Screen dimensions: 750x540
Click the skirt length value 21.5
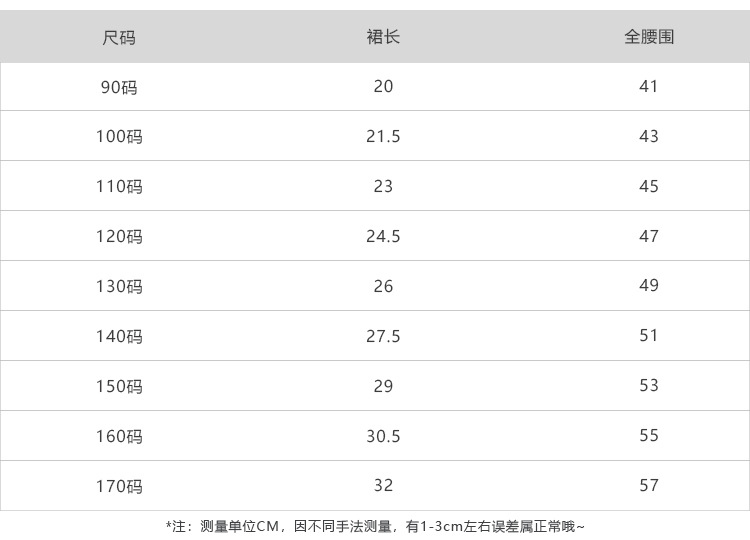tap(383, 136)
